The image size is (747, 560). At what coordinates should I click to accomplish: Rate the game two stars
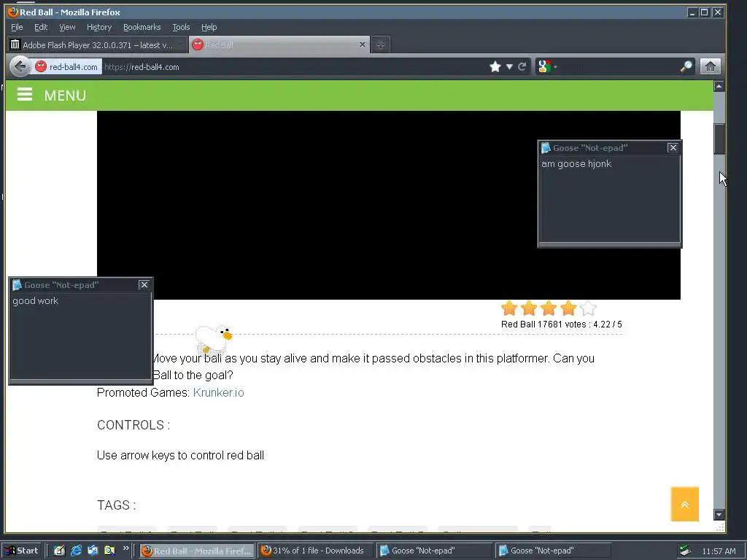529,308
